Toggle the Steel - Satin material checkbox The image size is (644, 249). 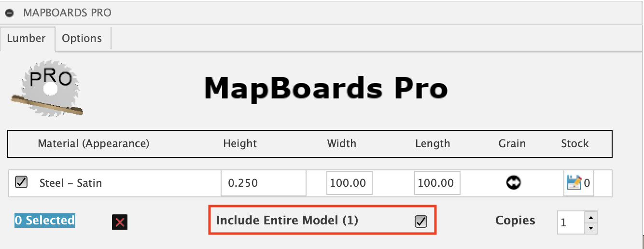(x=21, y=182)
